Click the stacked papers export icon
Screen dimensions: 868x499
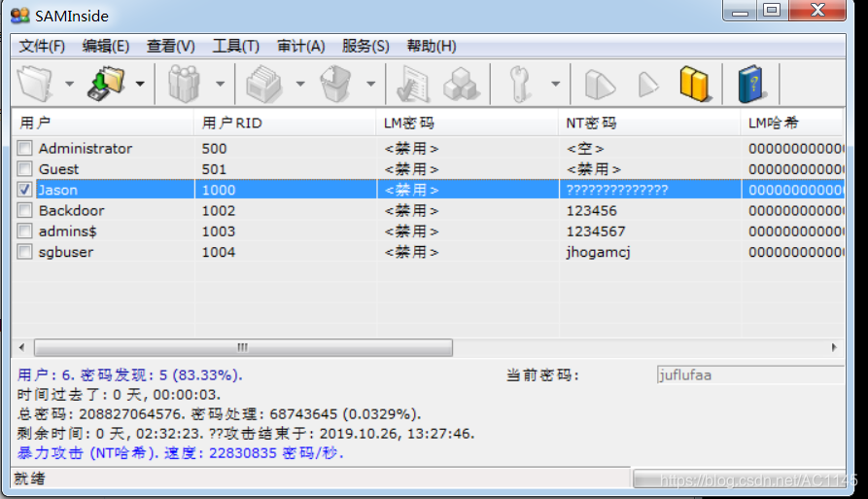[x=264, y=84]
